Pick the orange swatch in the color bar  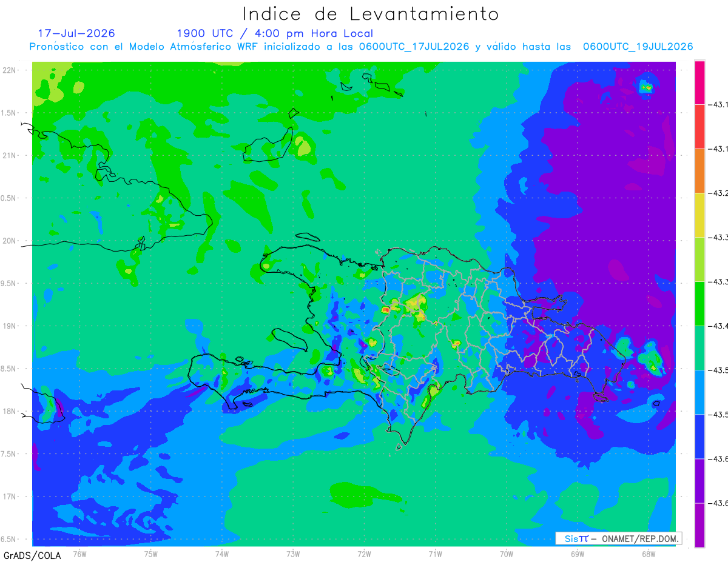699,171
